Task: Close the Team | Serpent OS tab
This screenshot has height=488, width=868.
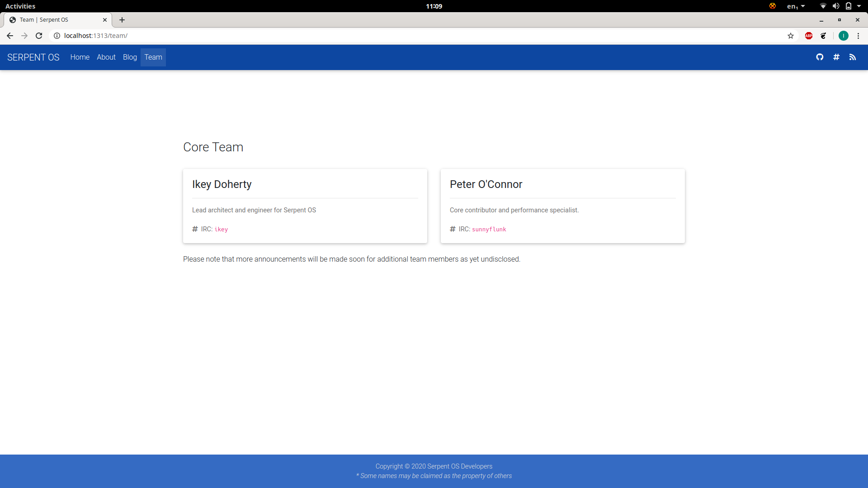Action: 105,20
